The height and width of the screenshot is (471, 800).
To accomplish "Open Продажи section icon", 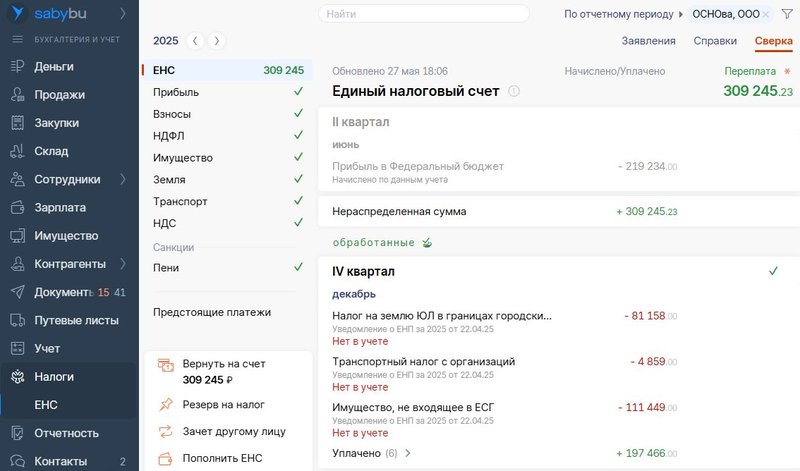I will pos(17,95).
